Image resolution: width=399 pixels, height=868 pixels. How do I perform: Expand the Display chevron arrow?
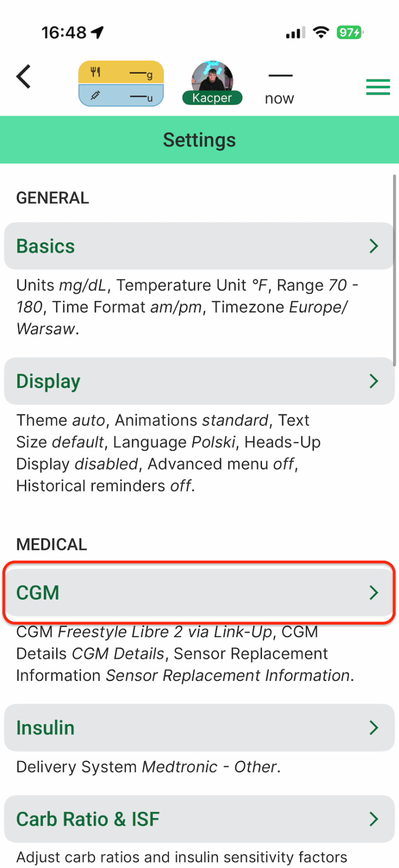pos(374,381)
